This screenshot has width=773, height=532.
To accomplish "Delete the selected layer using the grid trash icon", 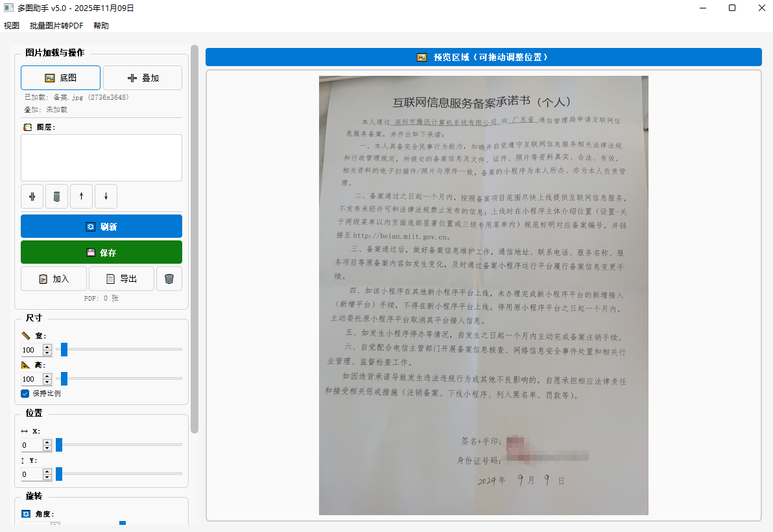I will (x=56, y=196).
